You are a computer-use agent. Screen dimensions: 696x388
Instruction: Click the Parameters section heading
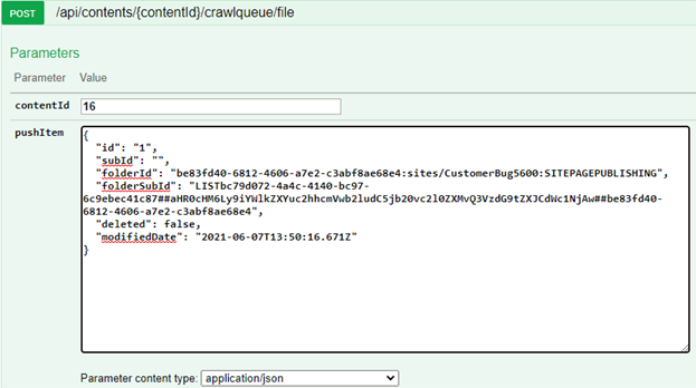point(44,53)
